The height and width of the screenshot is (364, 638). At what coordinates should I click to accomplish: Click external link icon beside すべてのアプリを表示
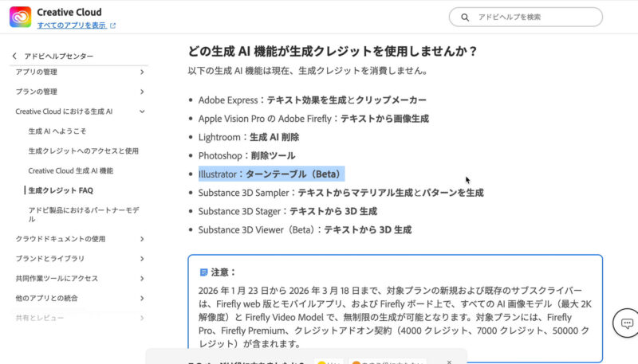coord(112,25)
